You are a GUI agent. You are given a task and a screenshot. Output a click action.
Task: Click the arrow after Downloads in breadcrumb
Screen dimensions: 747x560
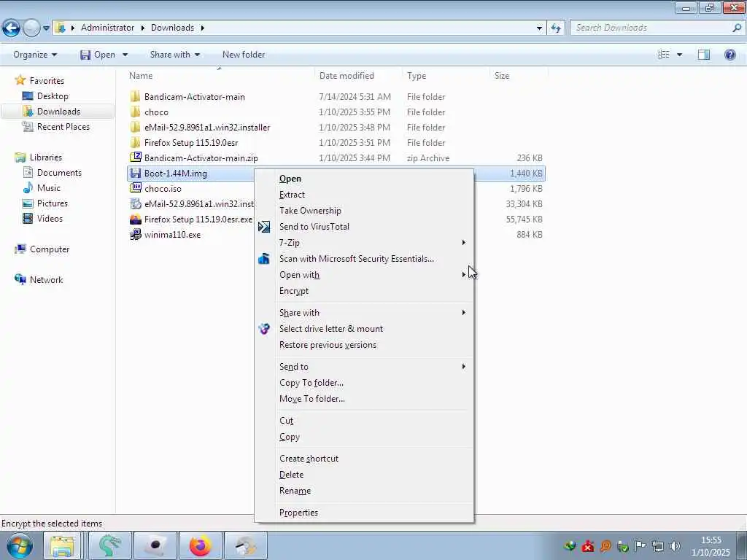click(x=203, y=28)
